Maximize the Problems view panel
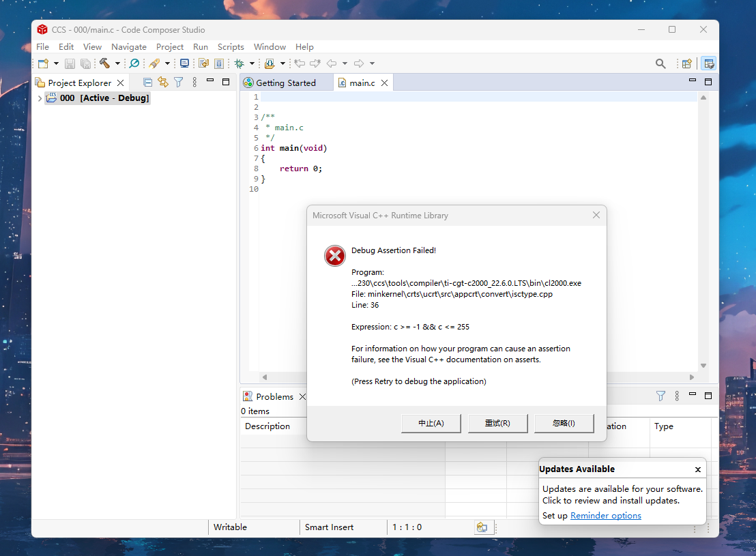 pos(708,396)
